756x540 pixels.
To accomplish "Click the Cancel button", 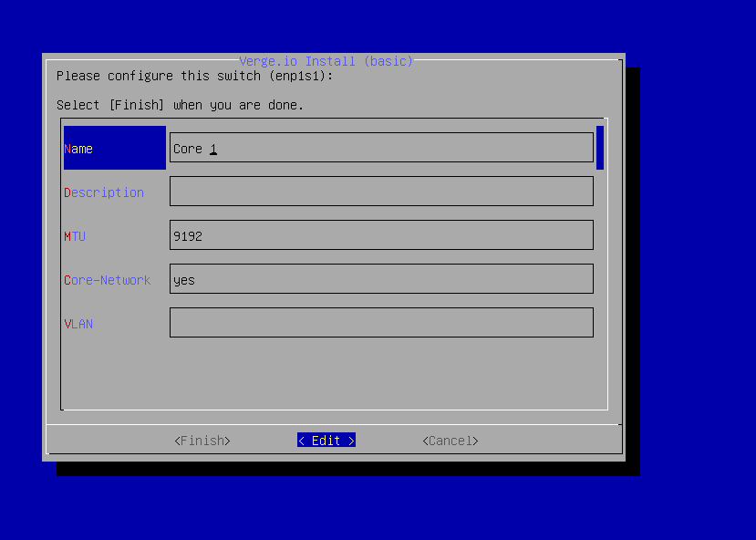I will point(449,440).
